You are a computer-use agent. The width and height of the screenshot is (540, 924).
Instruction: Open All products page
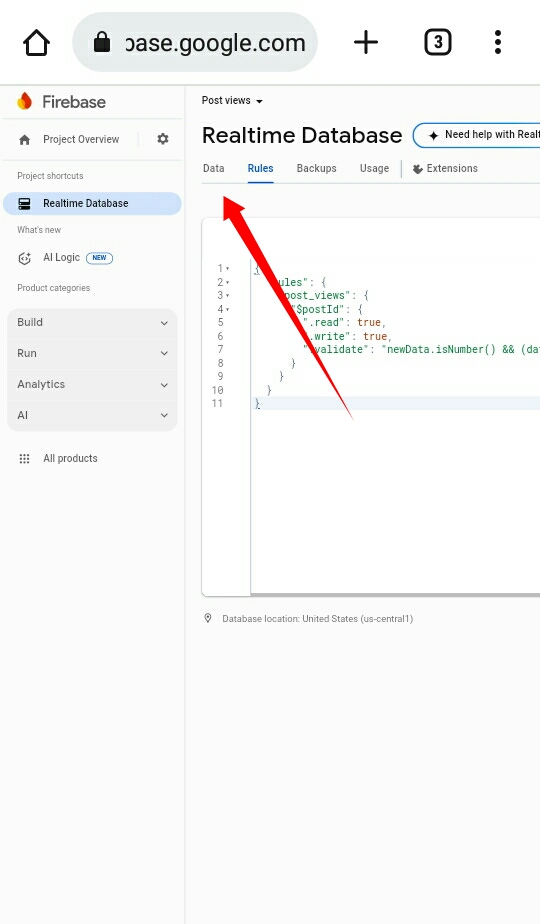[x=70, y=458]
